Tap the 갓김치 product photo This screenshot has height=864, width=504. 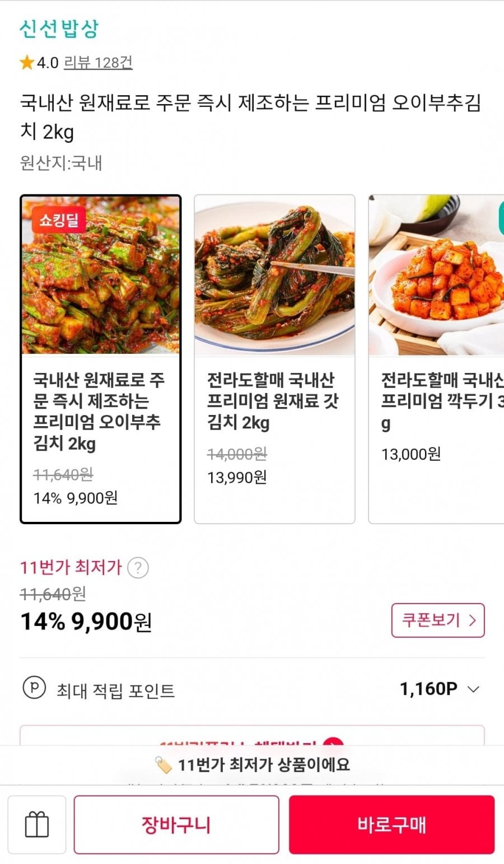[x=274, y=274]
